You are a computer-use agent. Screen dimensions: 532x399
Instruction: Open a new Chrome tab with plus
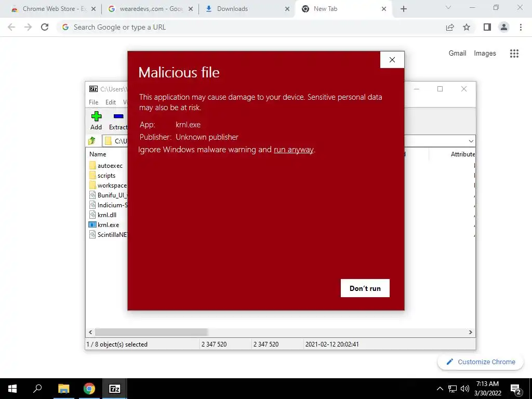403,9
